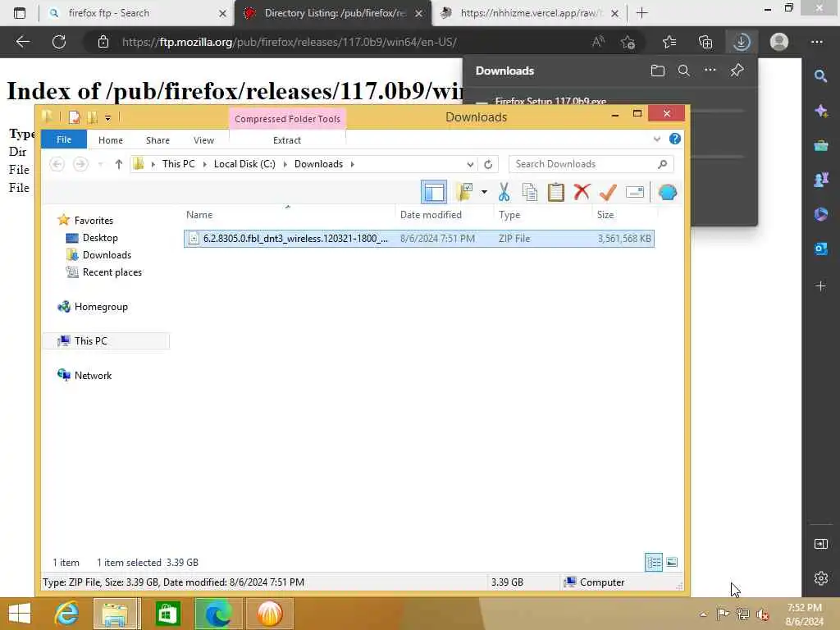Sort by Type column header
This screenshot has width=840, height=630.
509,214
